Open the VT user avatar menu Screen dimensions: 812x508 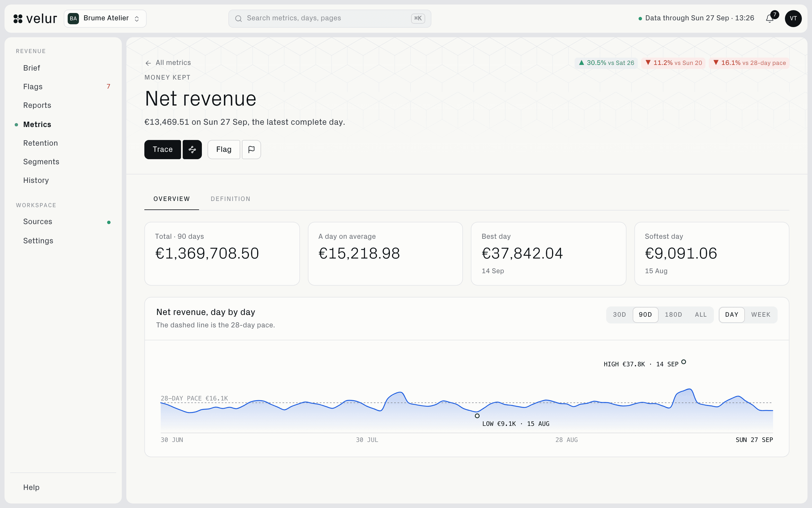point(793,18)
